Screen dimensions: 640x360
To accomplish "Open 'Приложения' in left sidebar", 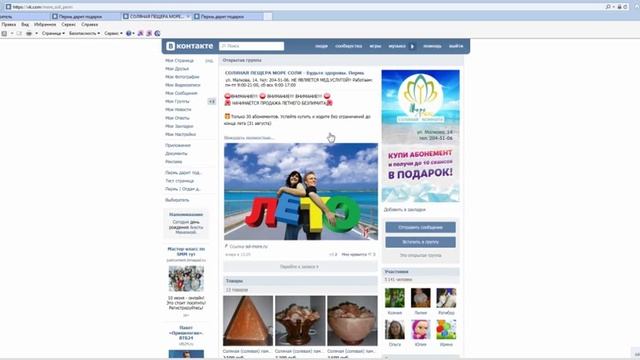I will (178, 145).
